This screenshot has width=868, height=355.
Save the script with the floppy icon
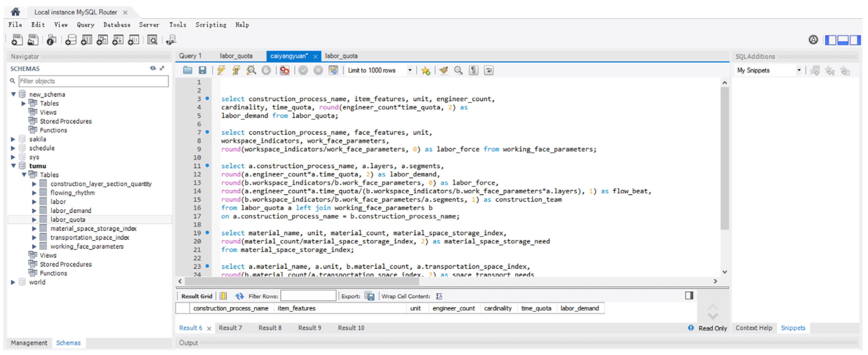coord(202,70)
